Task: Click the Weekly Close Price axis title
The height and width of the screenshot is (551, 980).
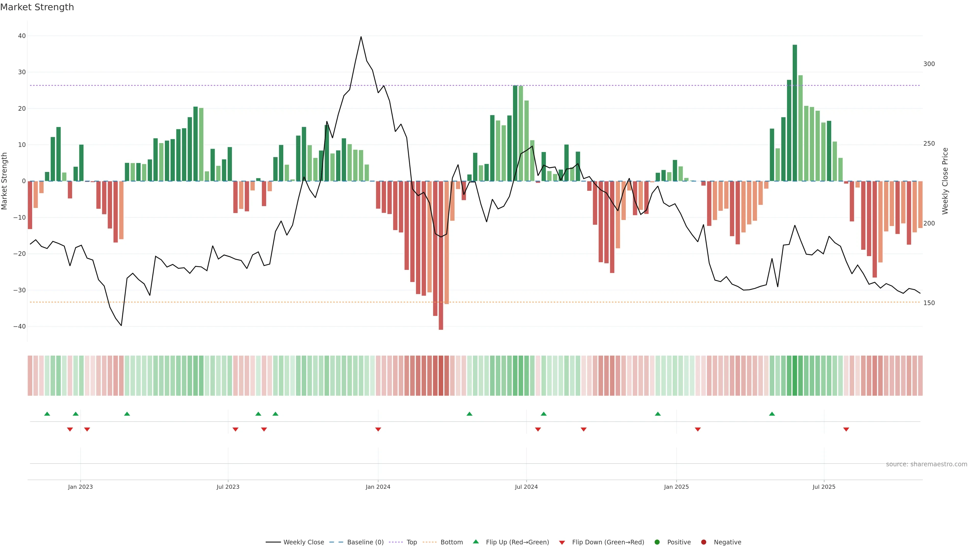Action: click(945, 181)
